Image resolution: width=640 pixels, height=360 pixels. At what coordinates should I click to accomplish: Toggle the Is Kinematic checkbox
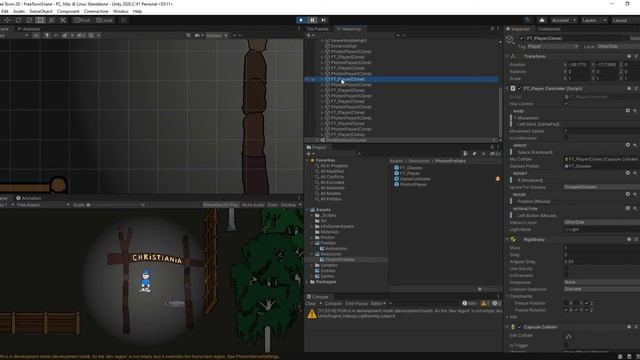coord(566,276)
